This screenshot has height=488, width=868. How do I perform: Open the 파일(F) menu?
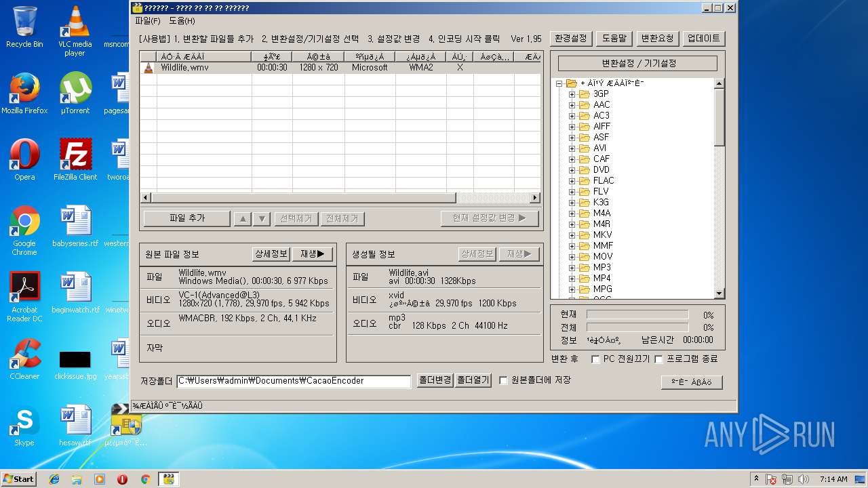click(x=148, y=21)
